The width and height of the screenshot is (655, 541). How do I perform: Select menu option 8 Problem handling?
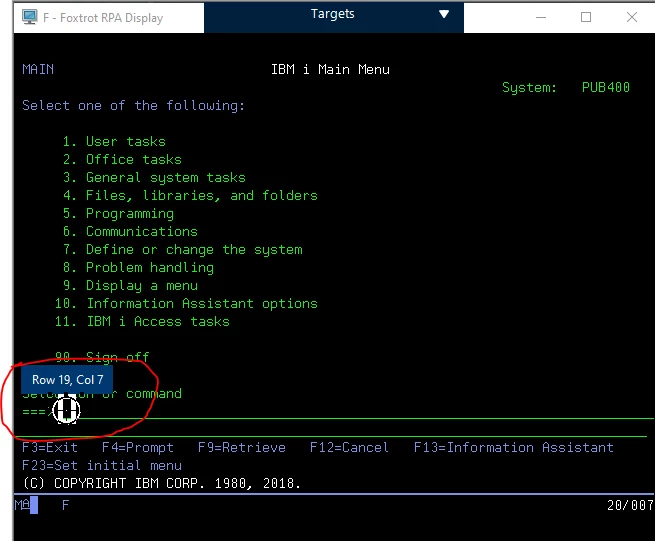pos(138,267)
